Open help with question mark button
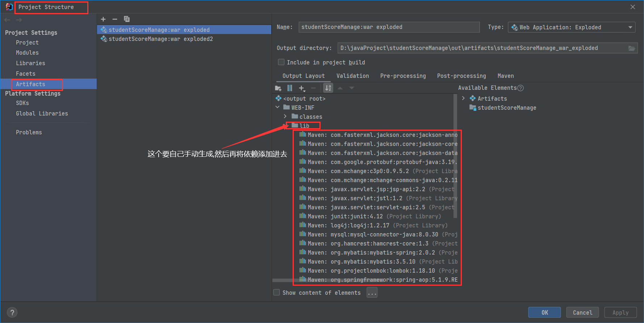Image resolution: width=644 pixels, height=323 pixels. tap(12, 312)
